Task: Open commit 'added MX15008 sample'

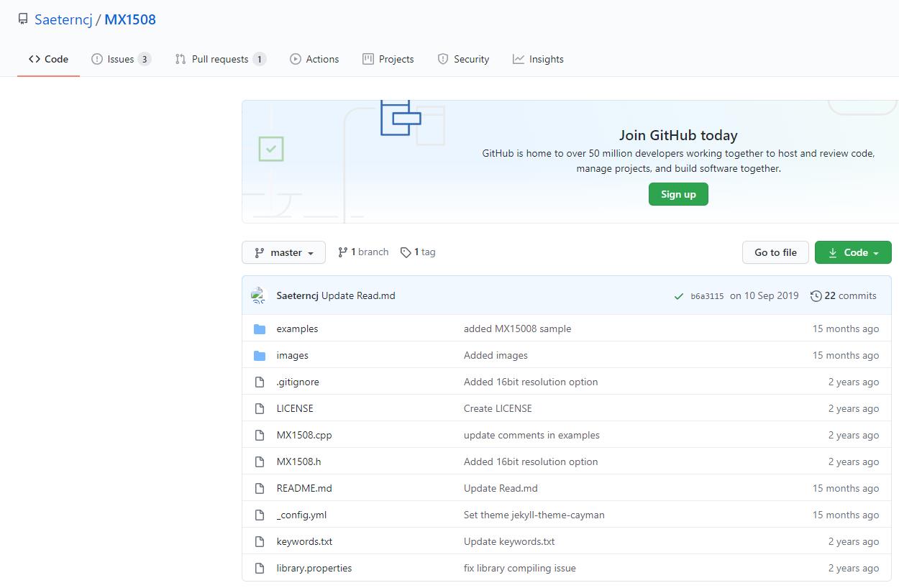Action: (517, 329)
